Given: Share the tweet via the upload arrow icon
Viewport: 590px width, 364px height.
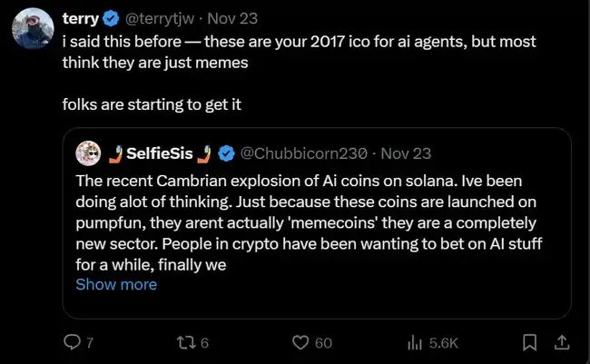Looking at the screenshot, I should point(562,342).
